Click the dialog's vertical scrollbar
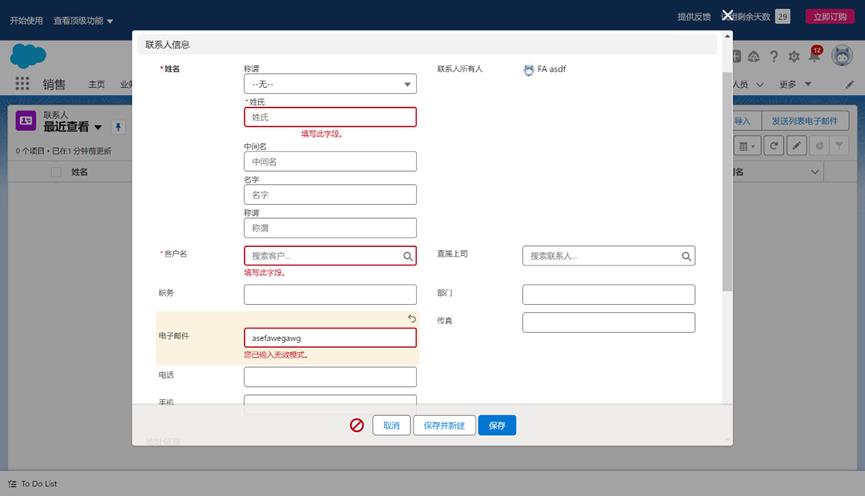865x496 pixels. (x=727, y=180)
